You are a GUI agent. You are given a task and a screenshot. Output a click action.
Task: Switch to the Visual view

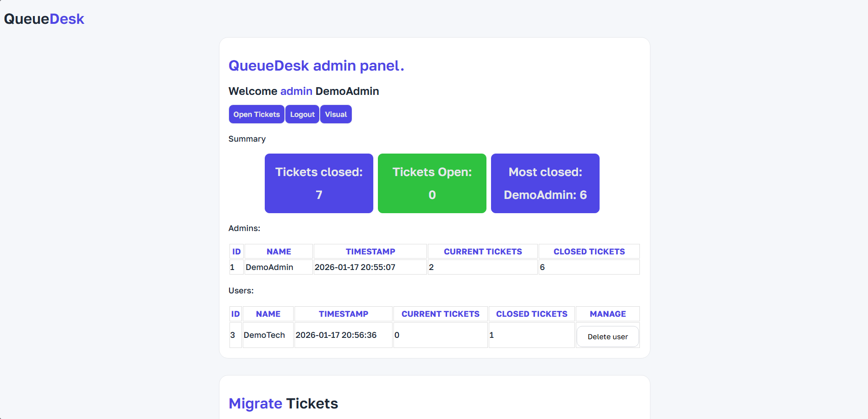pos(336,114)
